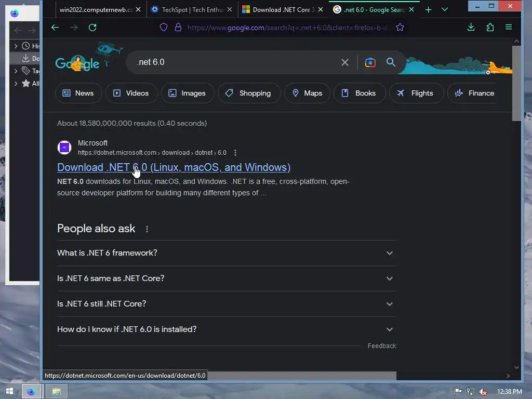Expand What is .NET 6 framework?

pos(227,253)
